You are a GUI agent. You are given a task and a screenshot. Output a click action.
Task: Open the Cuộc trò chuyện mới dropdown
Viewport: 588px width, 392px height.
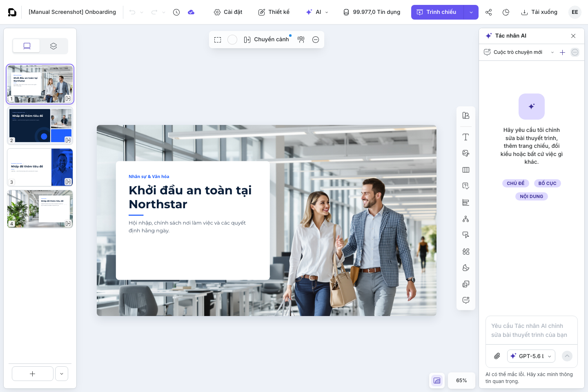pyautogui.click(x=519, y=52)
